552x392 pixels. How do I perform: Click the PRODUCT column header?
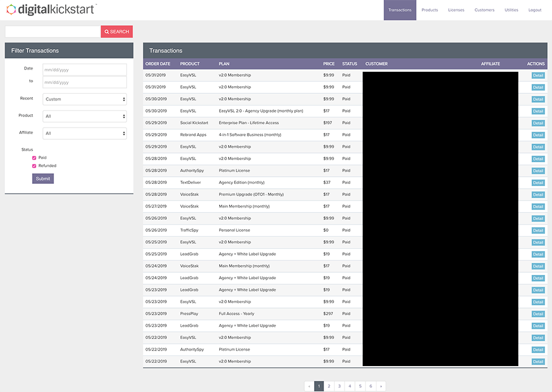pos(190,63)
